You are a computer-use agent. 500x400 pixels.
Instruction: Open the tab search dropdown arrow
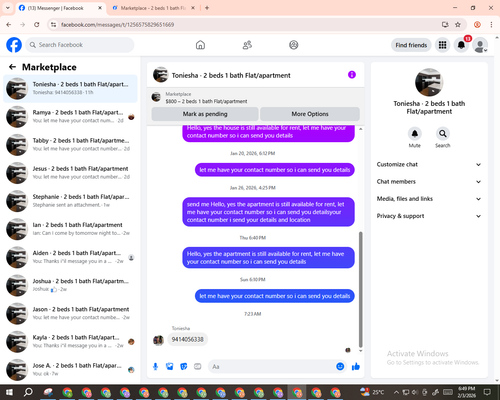8,8
